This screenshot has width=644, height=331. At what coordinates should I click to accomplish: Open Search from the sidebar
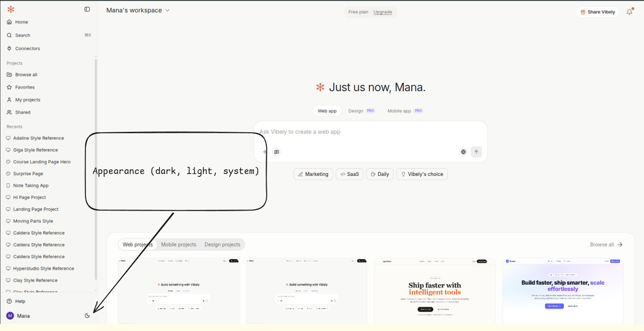(x=22, y=36)
